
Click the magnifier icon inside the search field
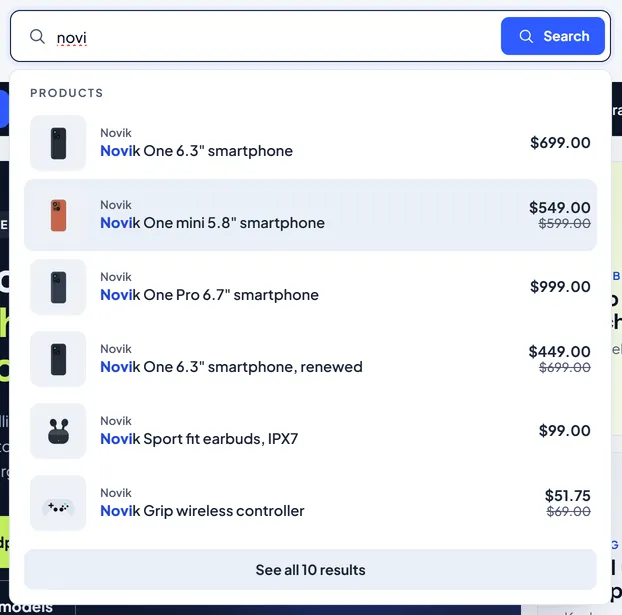pos(37,37)
